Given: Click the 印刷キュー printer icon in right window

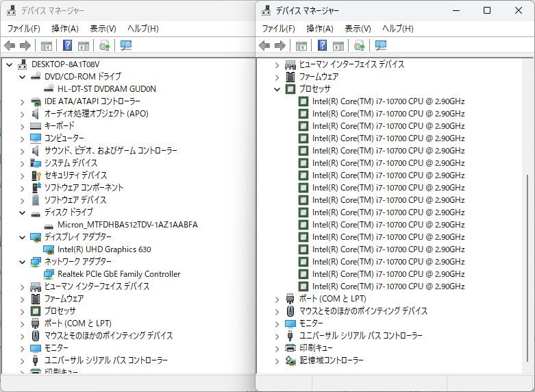Looking at the screenshot, I should point(290,348).
